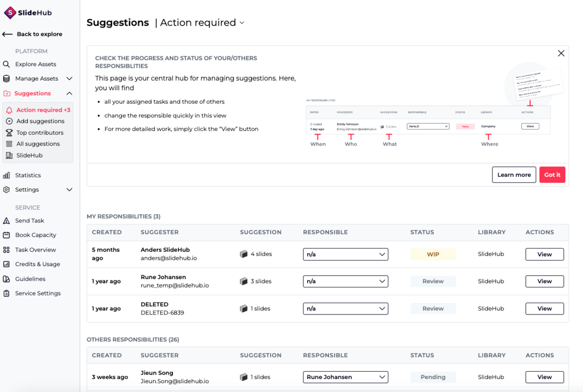Screen dimensions: 583x392
Task: Click Review status in DELETED-6839 row
Action: pyautogui.click(x=433, y=308)
